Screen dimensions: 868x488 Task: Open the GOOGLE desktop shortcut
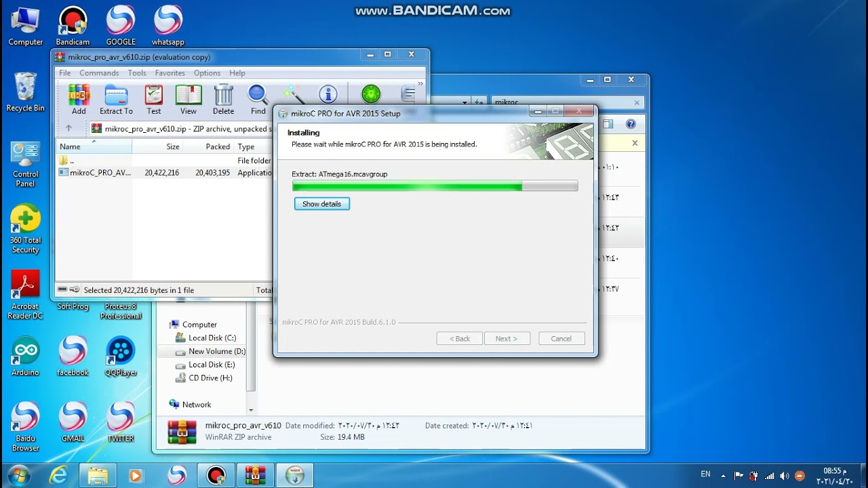click(x=121, y=27)
